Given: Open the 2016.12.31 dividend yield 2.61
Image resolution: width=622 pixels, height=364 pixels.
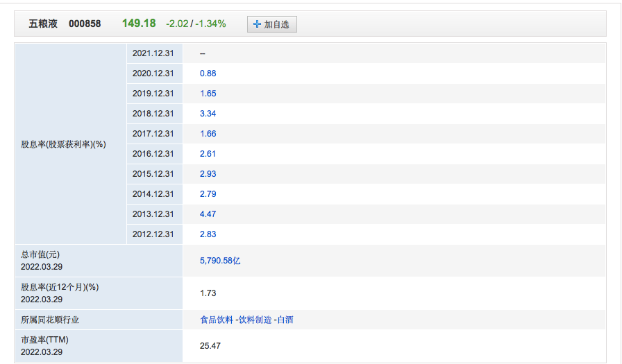Looking at the screenshot, I should (208, 154).
